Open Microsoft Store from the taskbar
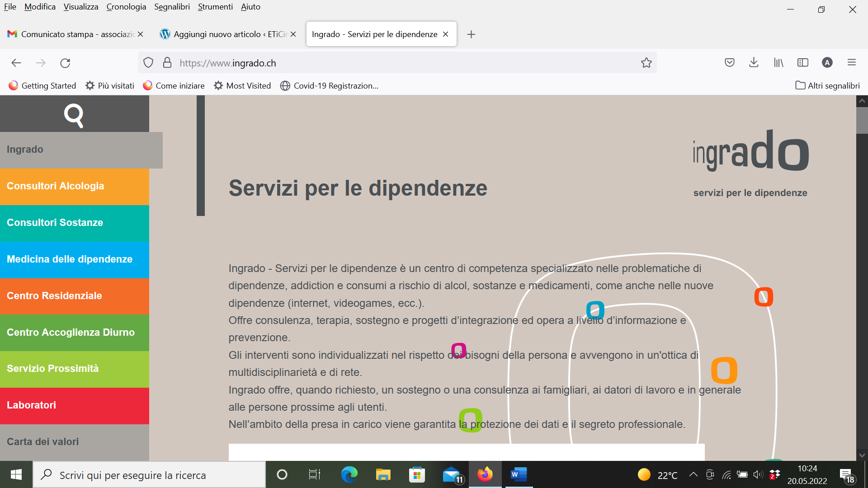Image resolution: width=868 pixels, height=488 pixels. click(417, 474)
